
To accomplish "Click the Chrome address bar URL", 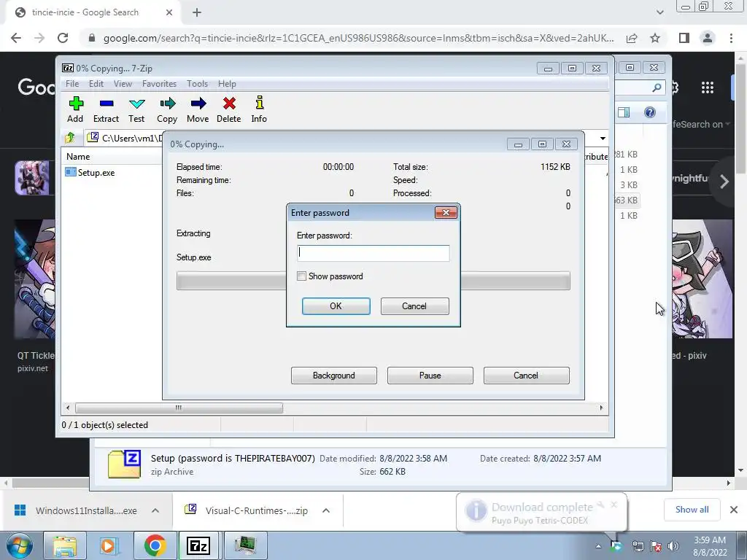I will click(x=358, y=38).
